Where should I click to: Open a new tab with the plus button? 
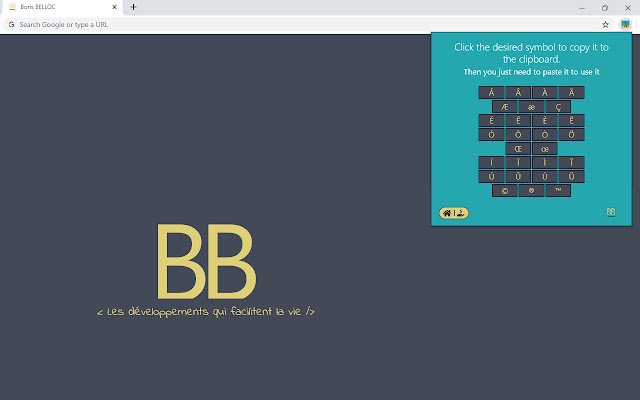tap(133, 7)
